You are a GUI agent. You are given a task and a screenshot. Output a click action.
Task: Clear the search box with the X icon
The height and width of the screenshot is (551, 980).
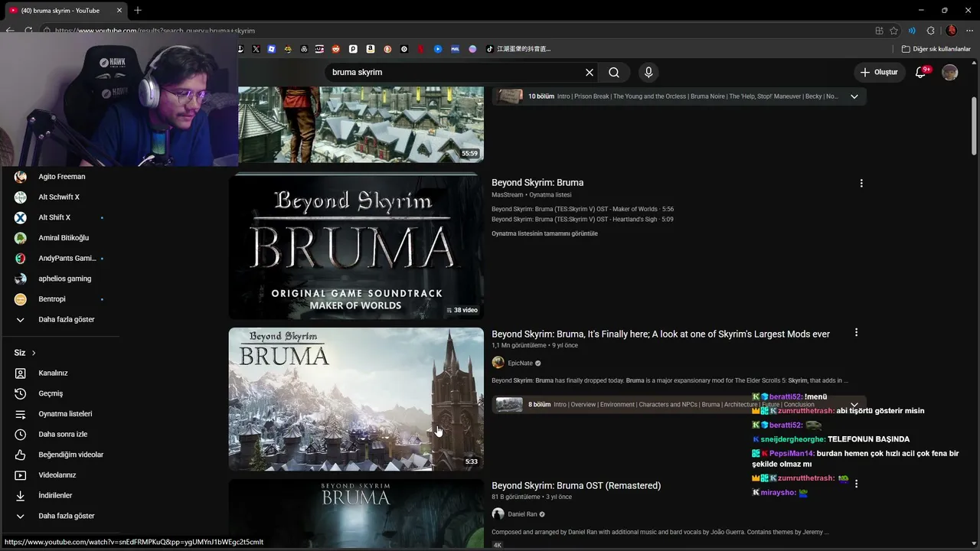click(x=590, y=73)
